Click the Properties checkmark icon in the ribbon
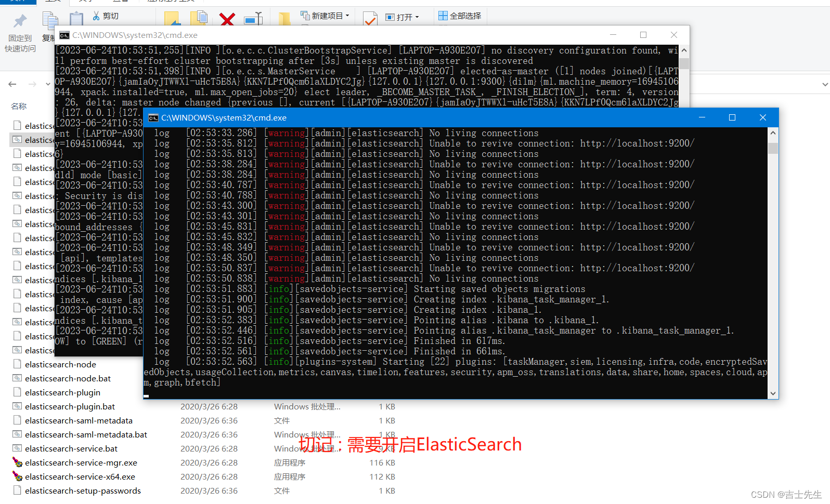The image size is (830, 504). [370, 19]
